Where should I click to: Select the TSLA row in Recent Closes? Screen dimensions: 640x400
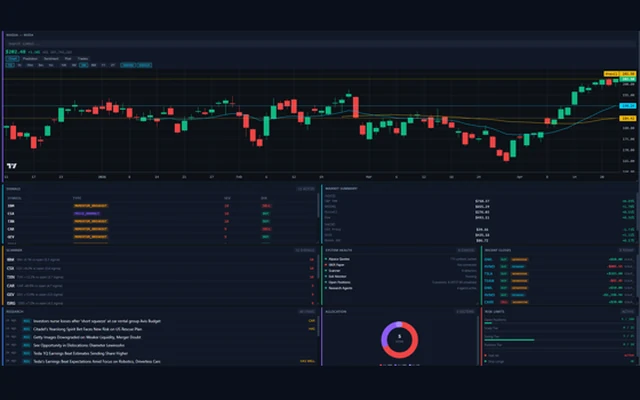(559, 274)
